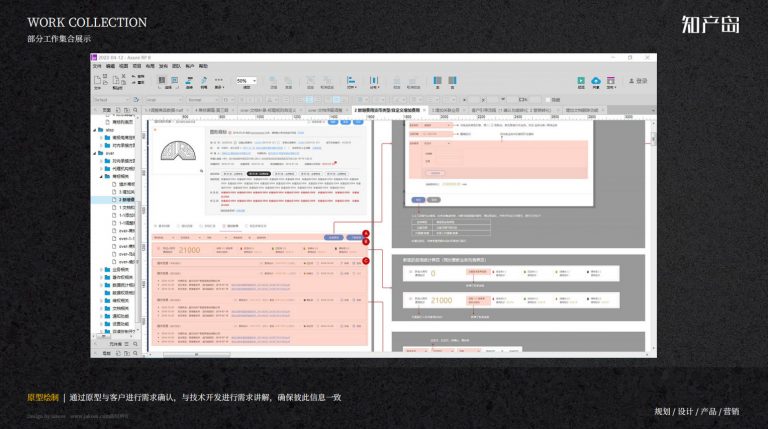Screen dimensions: 768x429
Task: Click red footnote marker A on canvas
Action: [x=365, y=234]
